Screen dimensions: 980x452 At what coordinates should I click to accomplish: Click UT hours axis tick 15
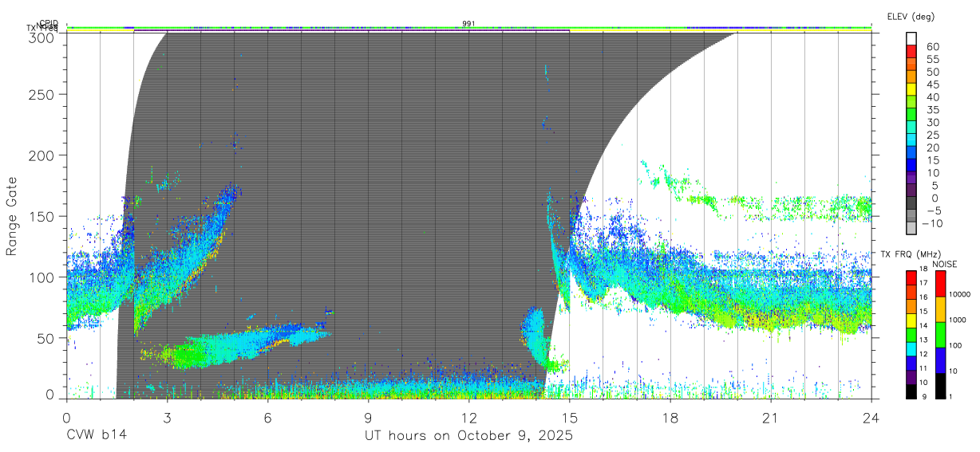(x=569, y=417)
